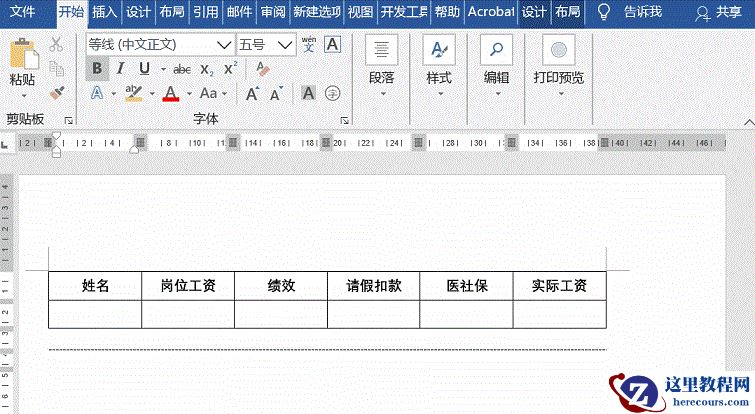
Task: Open the Font dialog launcher
Action: point(344,120)
